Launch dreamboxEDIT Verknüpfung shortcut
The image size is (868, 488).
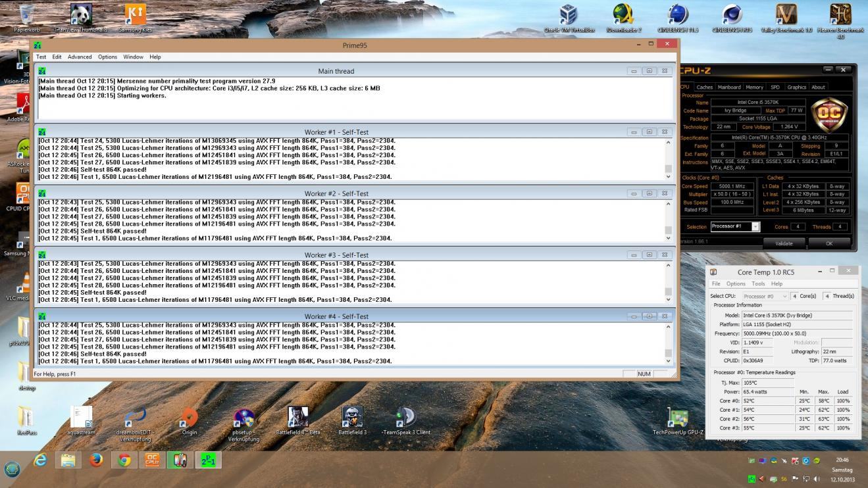pos(135,424)
